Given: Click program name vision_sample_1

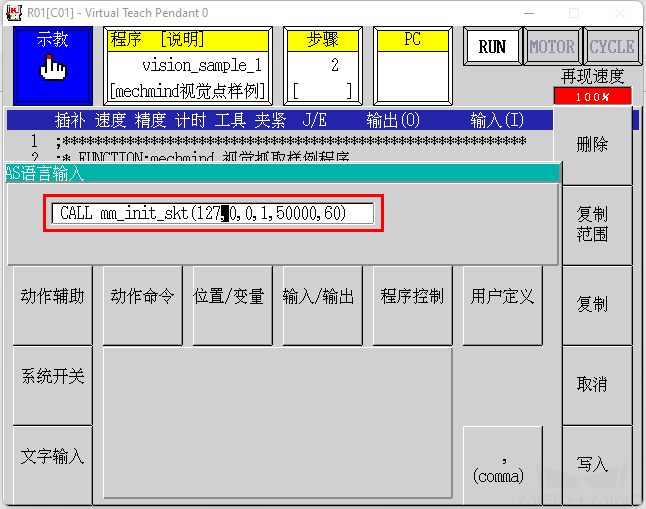Looking at the screenshot, I should coord(202,66).
